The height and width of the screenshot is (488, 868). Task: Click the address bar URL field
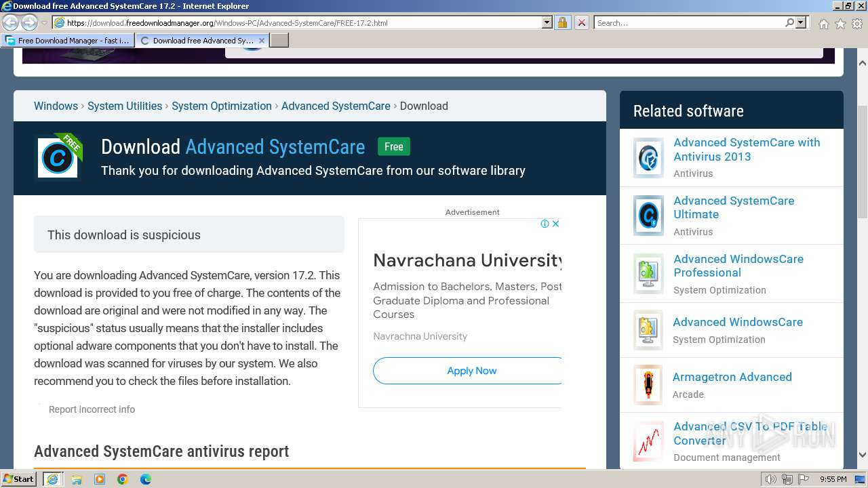pyautogui.click(x=297, y=23)
